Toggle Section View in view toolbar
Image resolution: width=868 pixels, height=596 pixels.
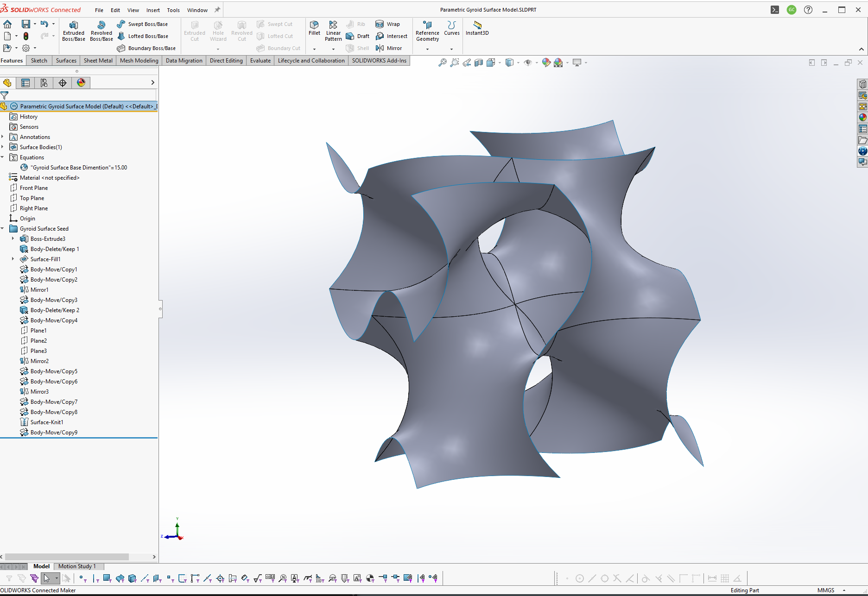pyautogui.click(x=479, y=63)
